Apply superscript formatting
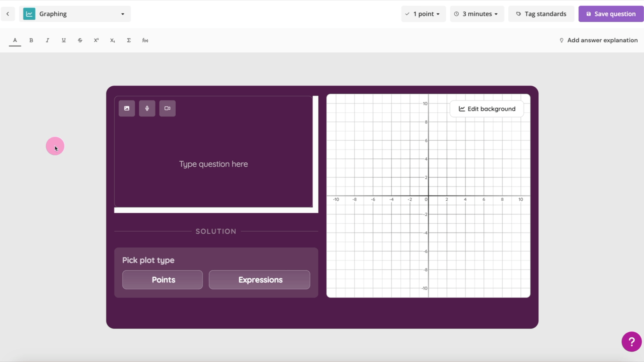 click(x=96, y=41)
